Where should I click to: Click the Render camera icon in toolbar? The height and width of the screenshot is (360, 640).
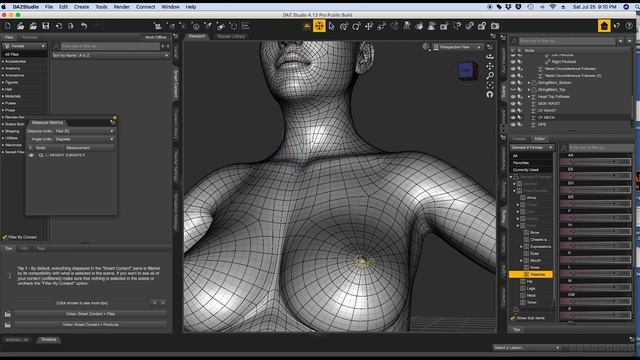click(495, 26)
